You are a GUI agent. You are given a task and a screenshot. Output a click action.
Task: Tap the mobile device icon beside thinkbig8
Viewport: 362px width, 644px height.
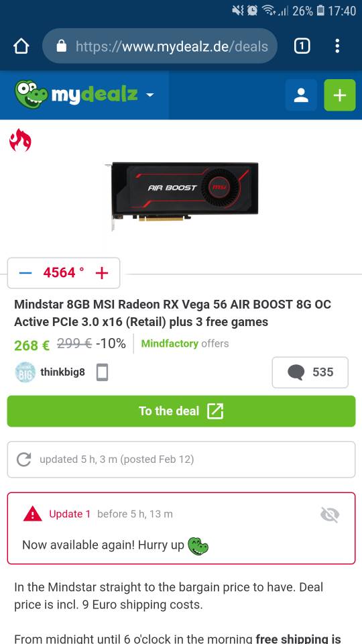pos(102,372)
